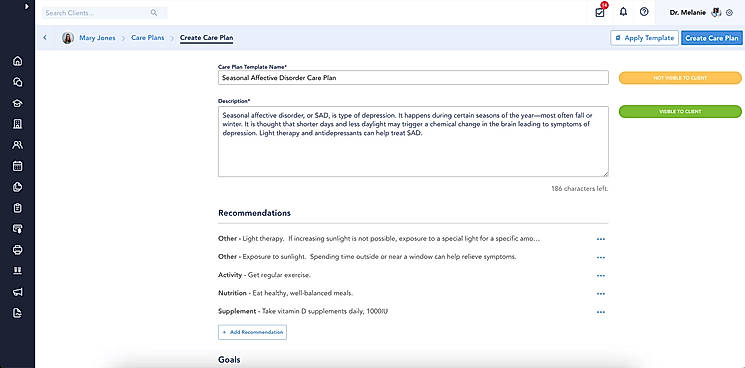Open the options menu for vitamin D supplement
The image size is (745, 368).
tap(601, 312)
